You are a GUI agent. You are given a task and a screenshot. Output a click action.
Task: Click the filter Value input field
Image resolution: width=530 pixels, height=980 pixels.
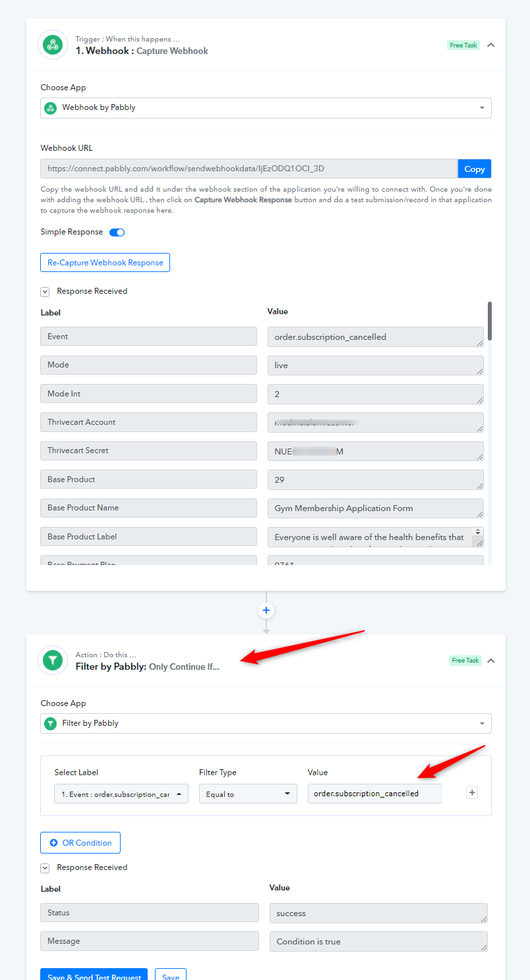coord(374,794)
